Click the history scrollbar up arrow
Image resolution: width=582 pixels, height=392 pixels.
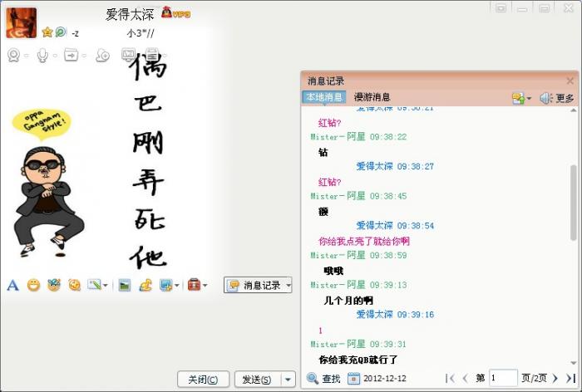pyautogui.click(x=574, y=110)
